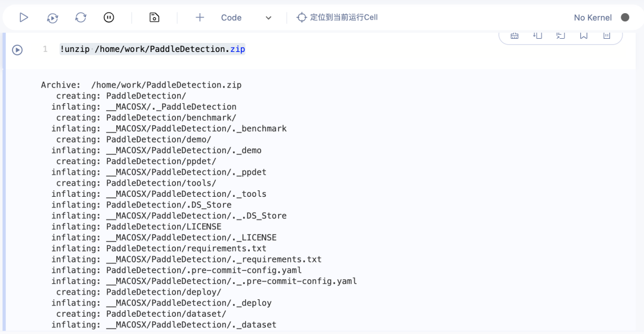Run the unzip cell with its play button

(x=17, y=50)
